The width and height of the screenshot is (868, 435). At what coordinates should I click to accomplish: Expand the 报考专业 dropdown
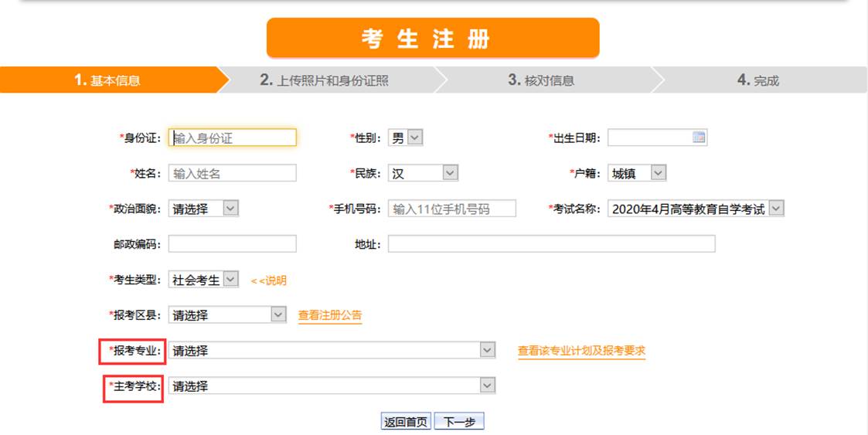pyautogui.click(x=332, y=351)
